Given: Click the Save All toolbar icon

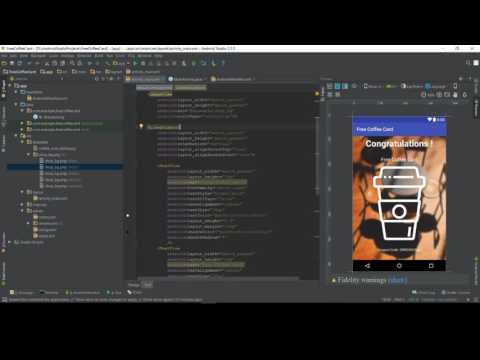Looking at the screenshot, I should (12, 63).
